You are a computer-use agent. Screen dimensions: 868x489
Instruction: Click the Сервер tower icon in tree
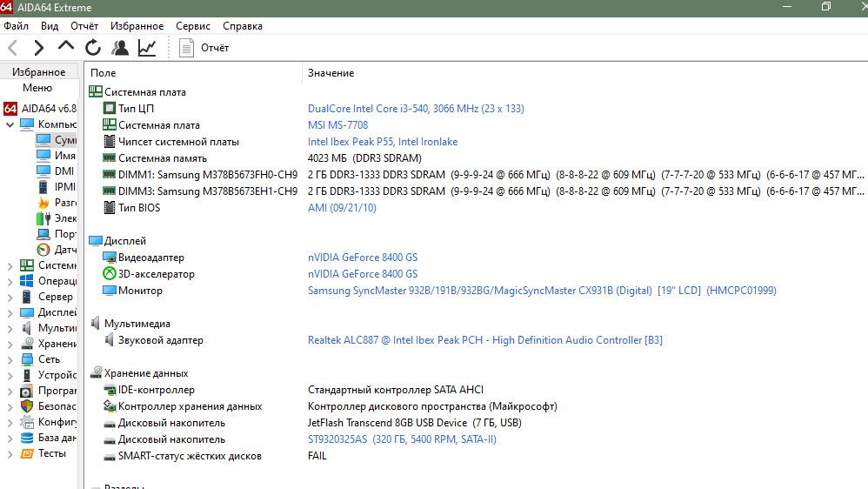point(27,297)
